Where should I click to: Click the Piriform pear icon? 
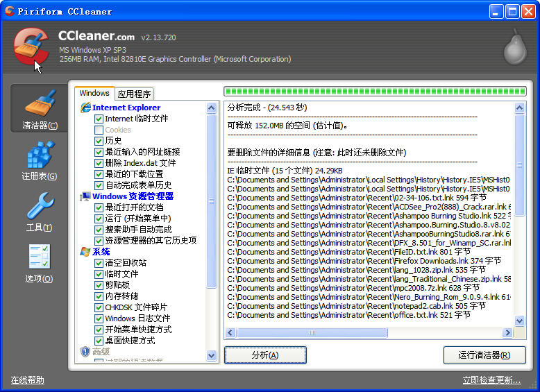(515, 46)
